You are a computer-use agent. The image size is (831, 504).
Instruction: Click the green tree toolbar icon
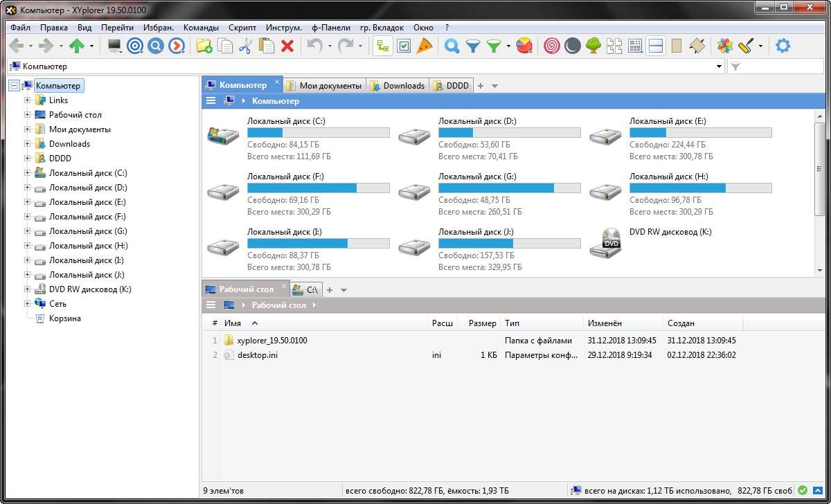click(593, 46)
